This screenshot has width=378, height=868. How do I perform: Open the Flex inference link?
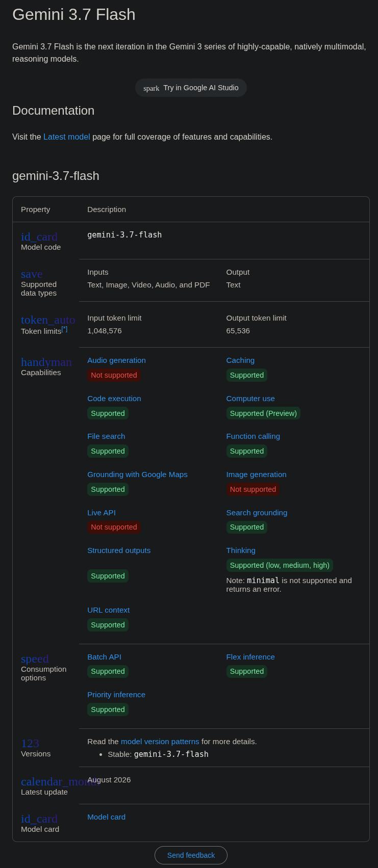tap(250, 657)
